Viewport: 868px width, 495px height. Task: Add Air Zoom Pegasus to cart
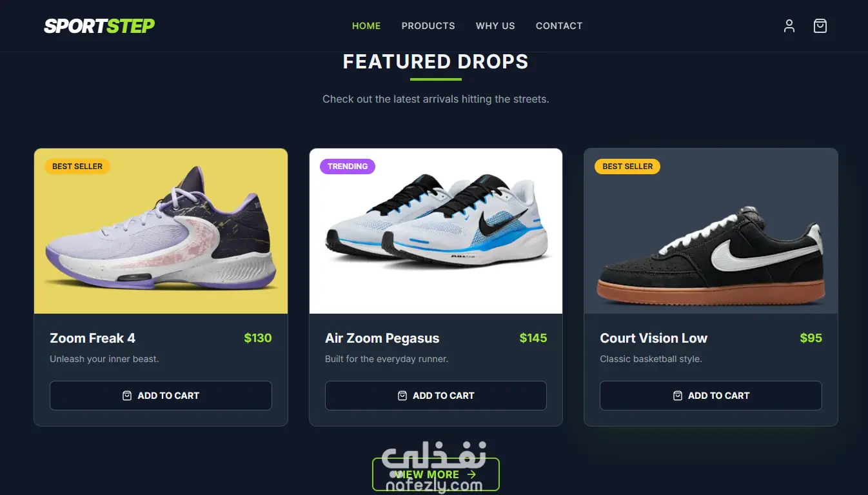click(436, 396)
